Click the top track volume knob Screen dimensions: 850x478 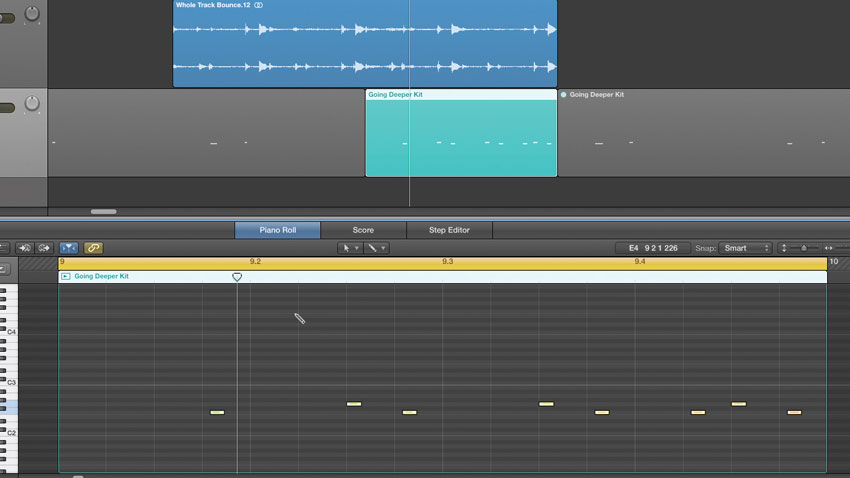[32, 13]
